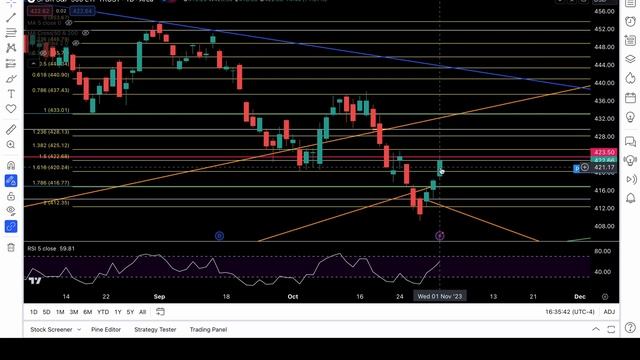Select the trend line drawing tool

point(11,18)
